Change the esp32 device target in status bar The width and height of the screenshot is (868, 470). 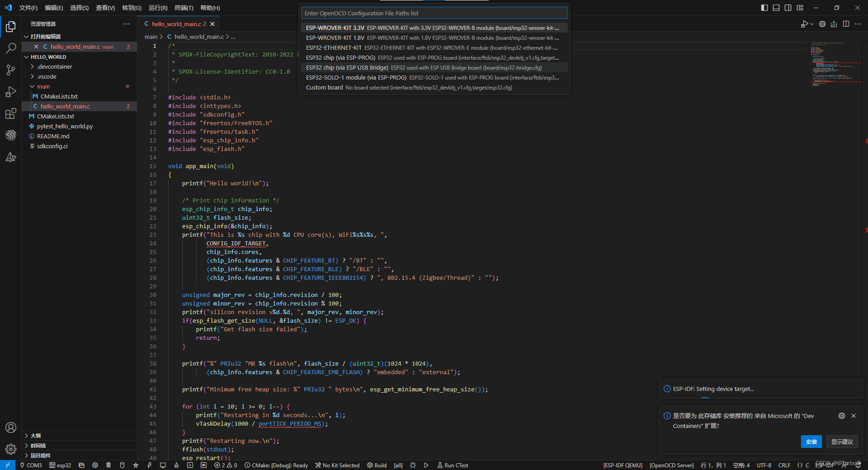(60, 465)
